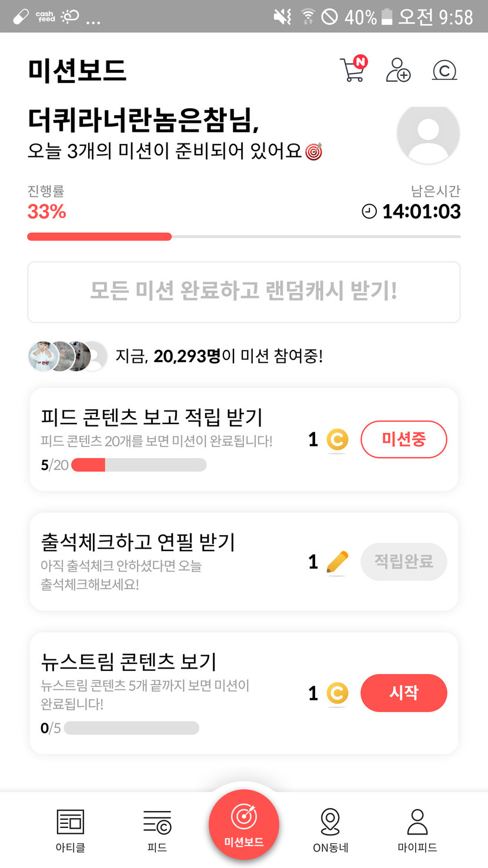488x868 pixels.
Task: Tap the overall mission progress bar
Action: pos(243,236)
